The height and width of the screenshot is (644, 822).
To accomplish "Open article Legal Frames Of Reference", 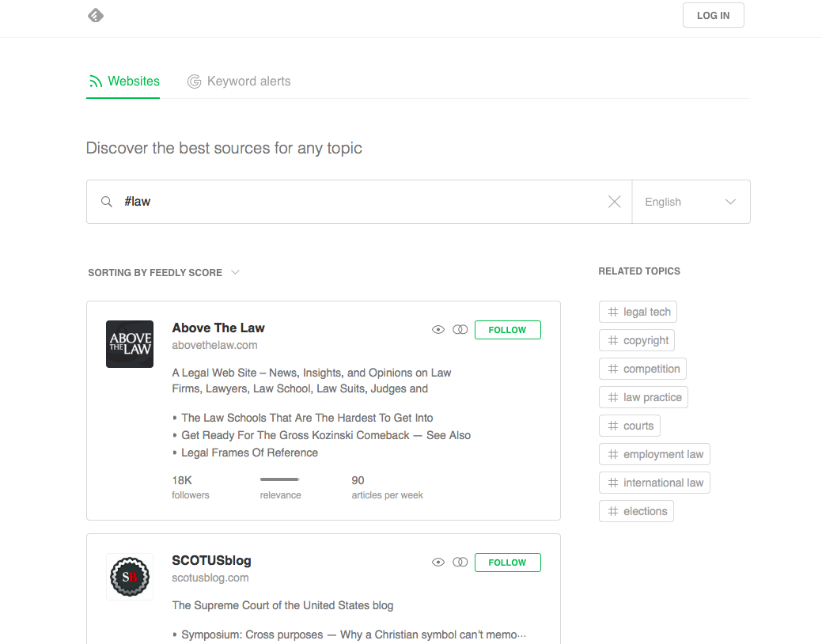I will (249, 453).
